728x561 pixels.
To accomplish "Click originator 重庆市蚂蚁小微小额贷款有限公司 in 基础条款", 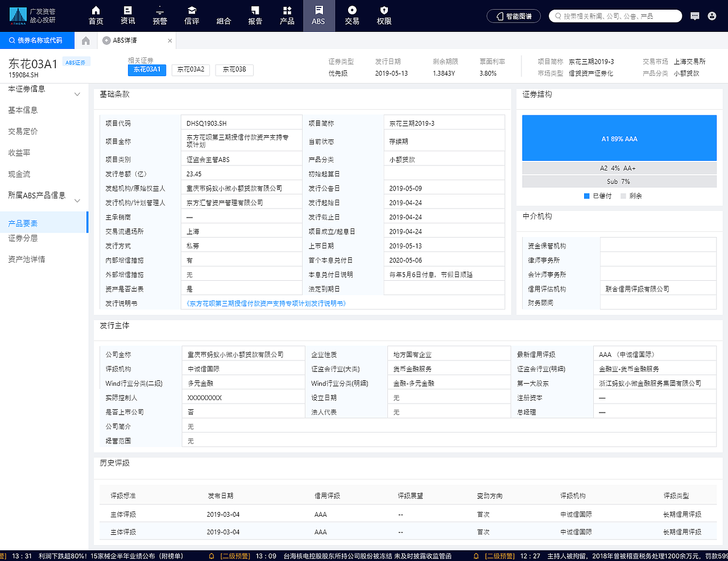I will pyautogui.click(x=234, y=188).
